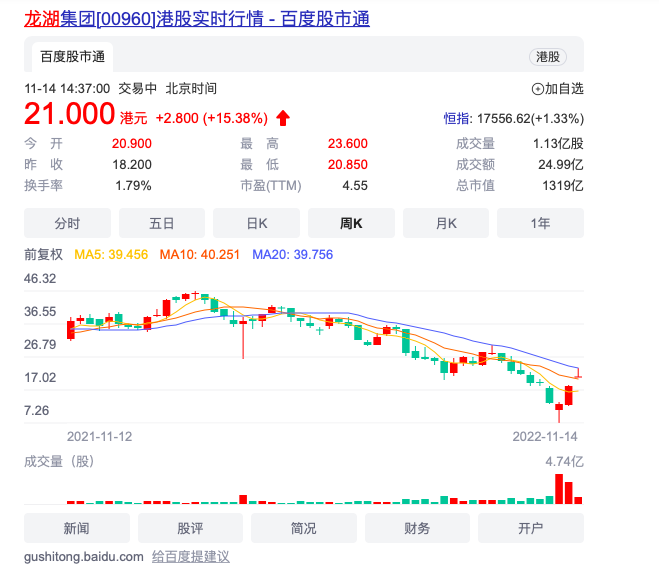Click the 前复权 adjustment label
Viewport: 659px width, 572px height.
tap(43, 254)
